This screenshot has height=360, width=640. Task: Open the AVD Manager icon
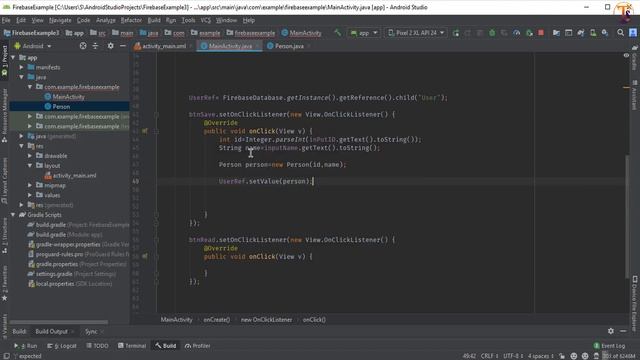(x=593, y=33)
